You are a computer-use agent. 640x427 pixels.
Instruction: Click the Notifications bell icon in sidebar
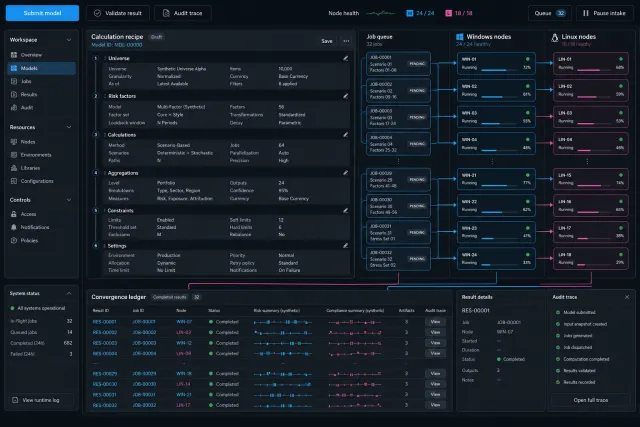[14, 227]
